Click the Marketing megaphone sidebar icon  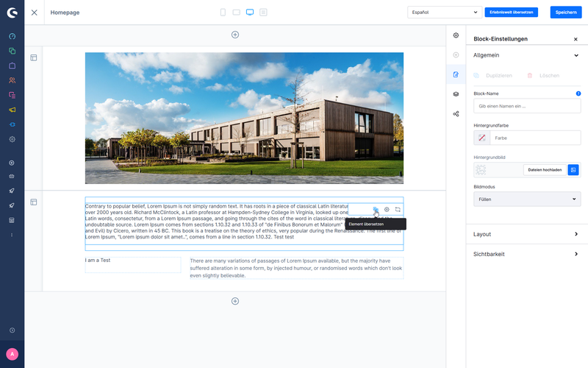pos(12,110)
